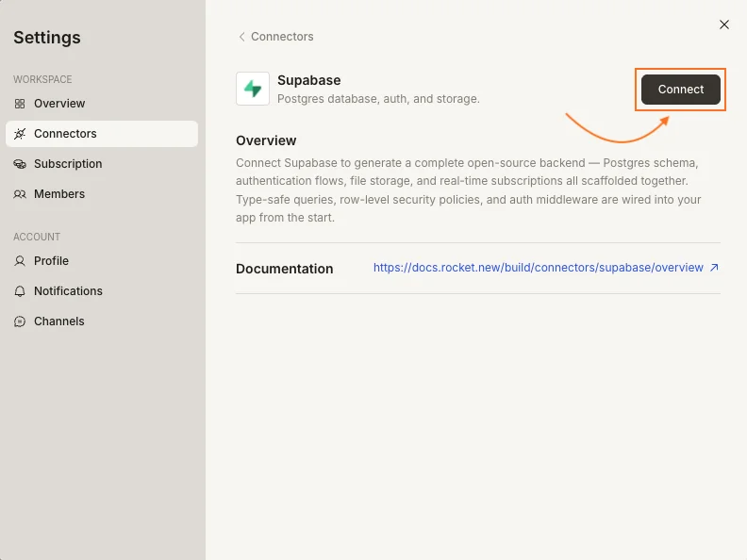Image resolution: width=747 pixels, height=560 pixels.
Task: Click the Overview section heading
Action: tap(266, 140)
